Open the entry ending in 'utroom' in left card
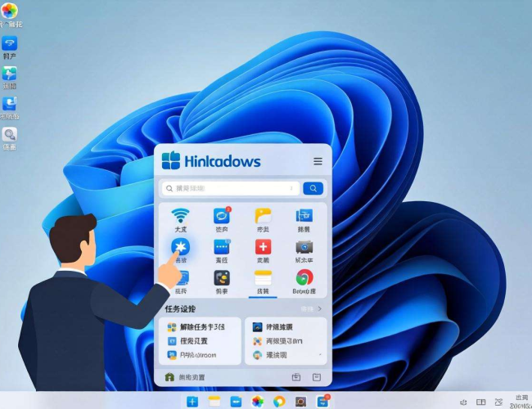This screenshot has height=409, width=532. 192,355
